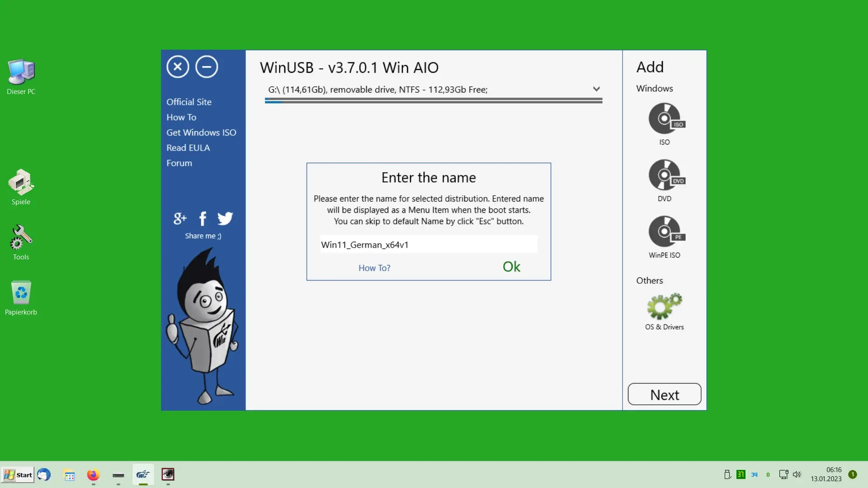Share on Facebook
Image resolution: width=868 pixels, height=488 pixels.
coord(203,219)
